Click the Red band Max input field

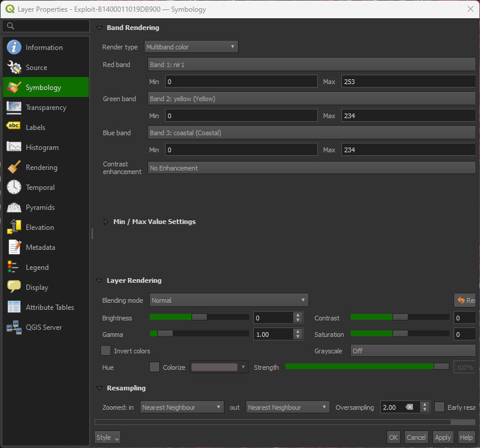tap(408, 82)
